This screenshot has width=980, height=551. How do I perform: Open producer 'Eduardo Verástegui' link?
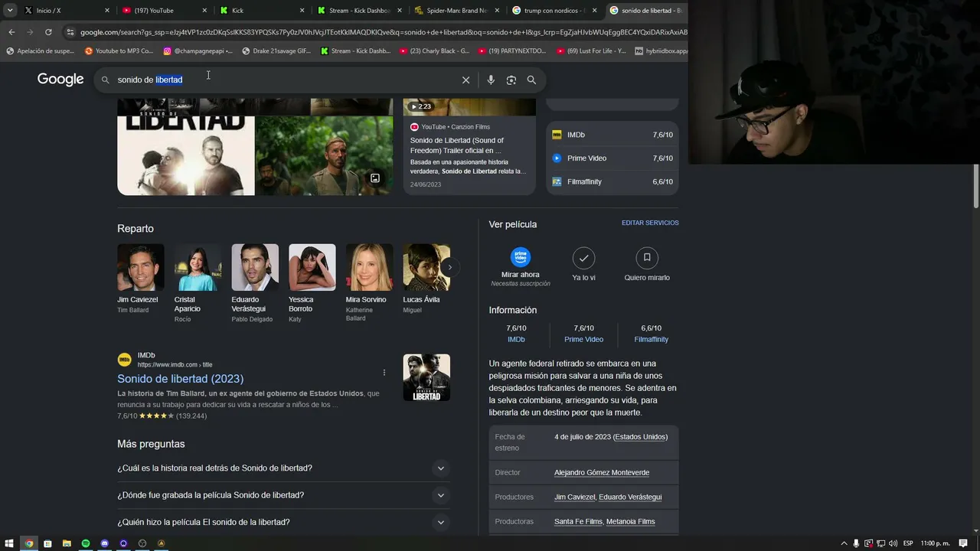click(x=630, y=497)
